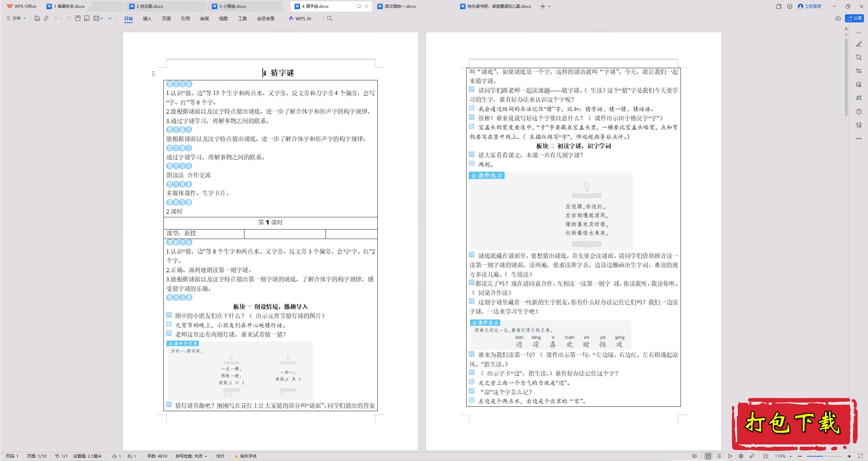
Task: Click the Save icon in the quick-access toolbar
Action: (x=37, y=18)
